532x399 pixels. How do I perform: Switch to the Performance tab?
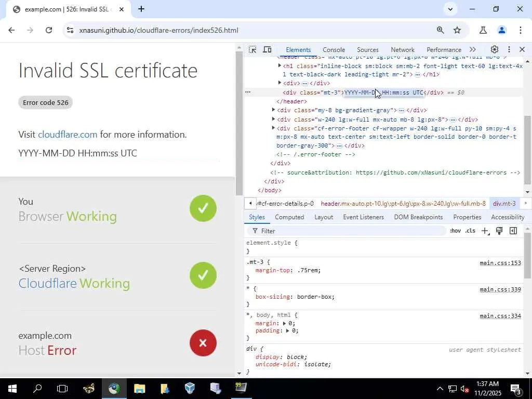coord(444,49)
